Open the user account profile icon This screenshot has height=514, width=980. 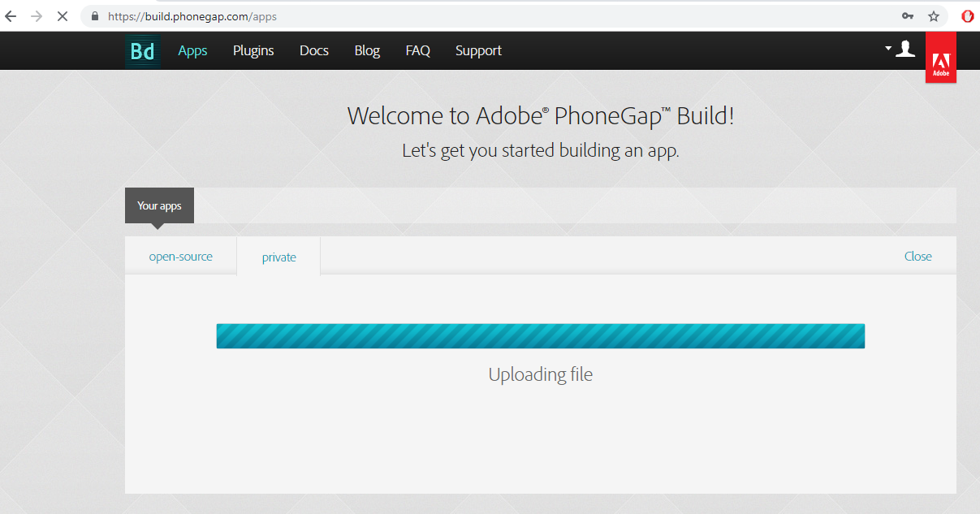tap(904, 49)
